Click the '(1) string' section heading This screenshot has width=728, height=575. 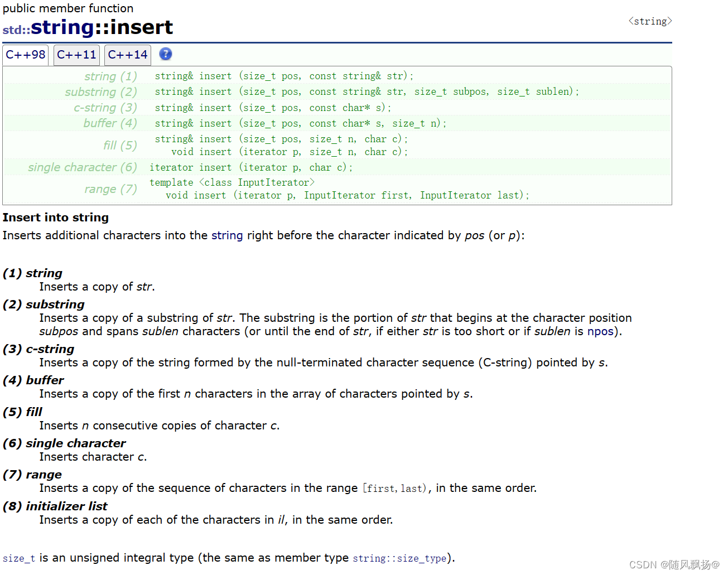click(x=32, y=273)
